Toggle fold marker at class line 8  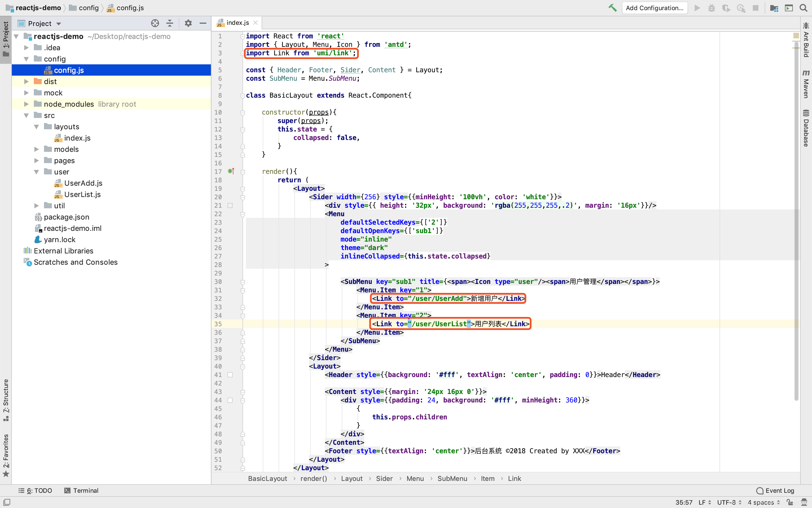(x=242, y=96)
